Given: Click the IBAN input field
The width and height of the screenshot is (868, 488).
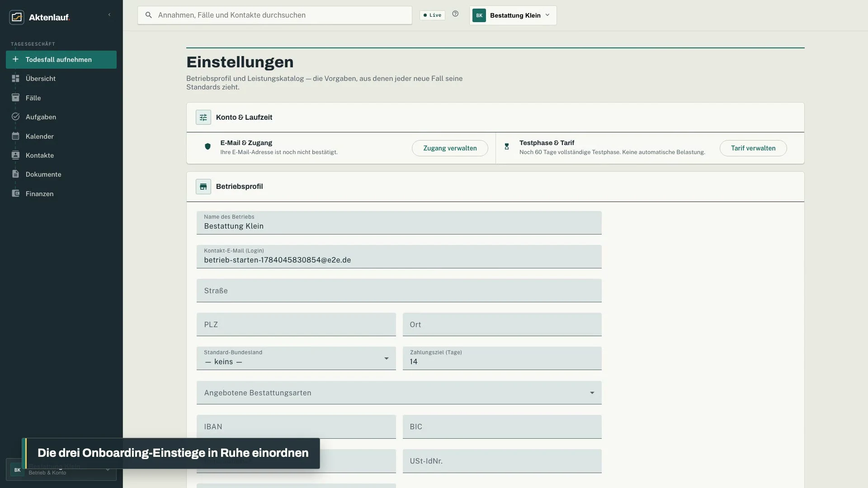Looking at the screenshot, I should pos(296,427).
